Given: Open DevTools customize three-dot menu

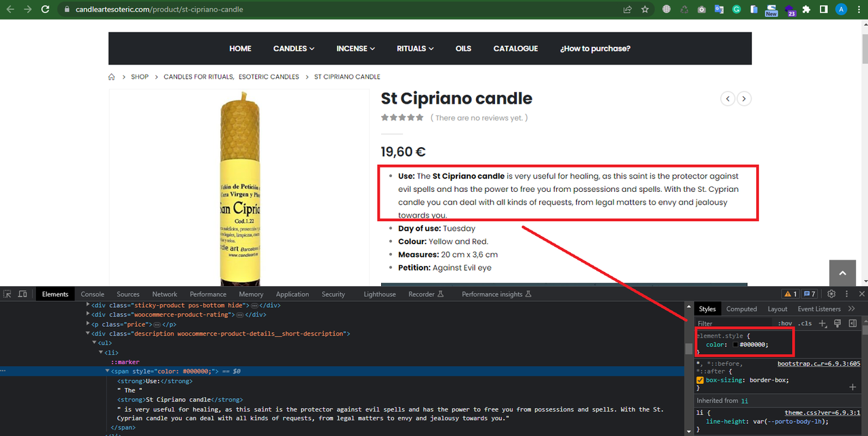Looking at the screenshot, I should 847,294.
